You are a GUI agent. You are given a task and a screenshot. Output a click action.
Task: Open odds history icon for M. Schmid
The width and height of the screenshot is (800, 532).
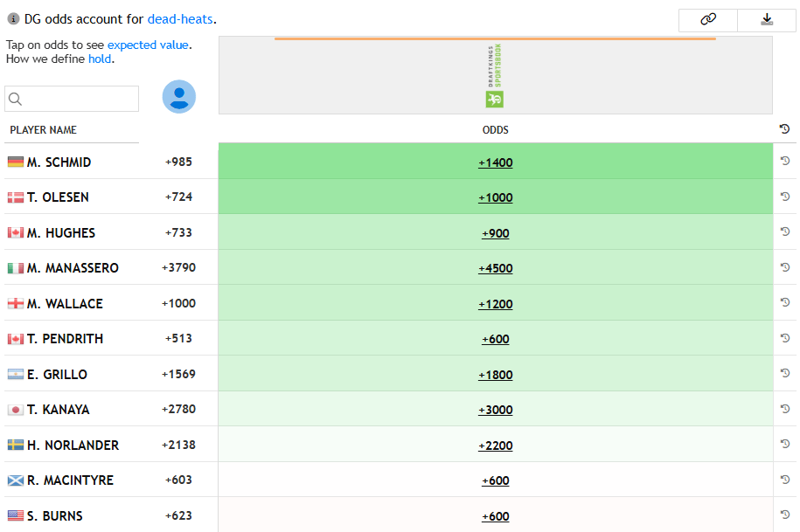[785, 161]
